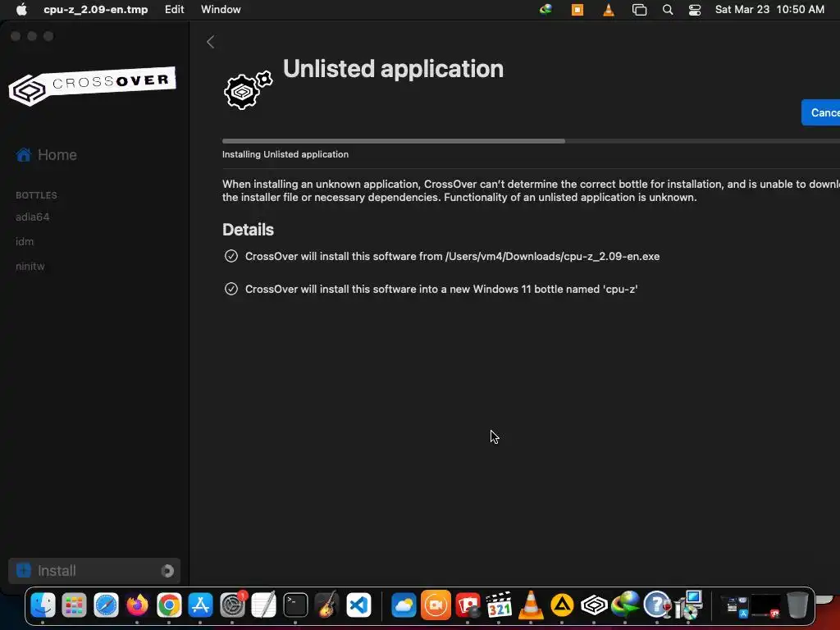Image resolution: width=840 pixels, height=630 pixels.
Task: Open the minimized dark window thumbnail in the dock
Action: coord(765,606)
